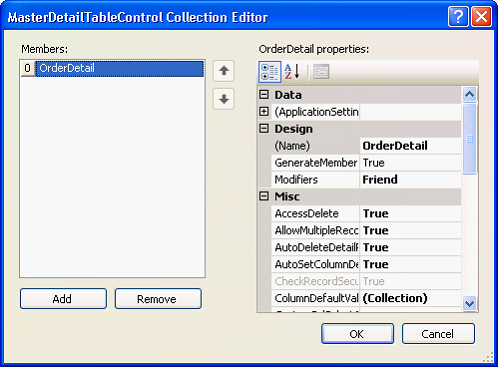Viewport: 499px width, 368px height.
Task: Click the AutoSetColumnDe value True
Action: (410, 264)
